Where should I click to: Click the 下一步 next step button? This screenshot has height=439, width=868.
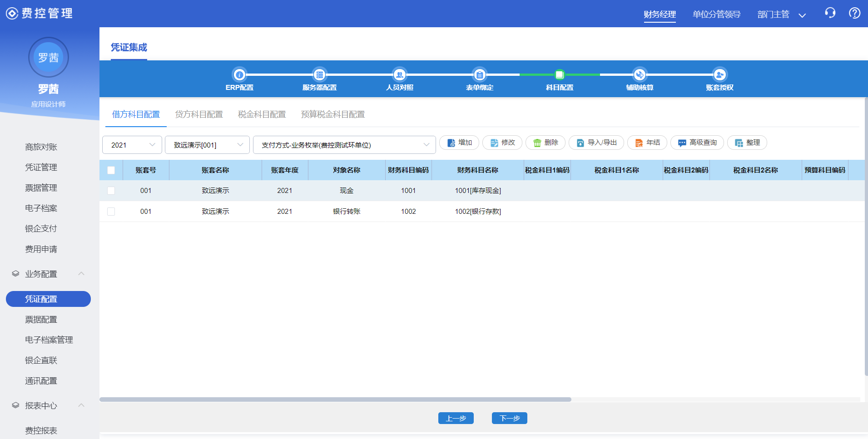(x=510, y=418)
